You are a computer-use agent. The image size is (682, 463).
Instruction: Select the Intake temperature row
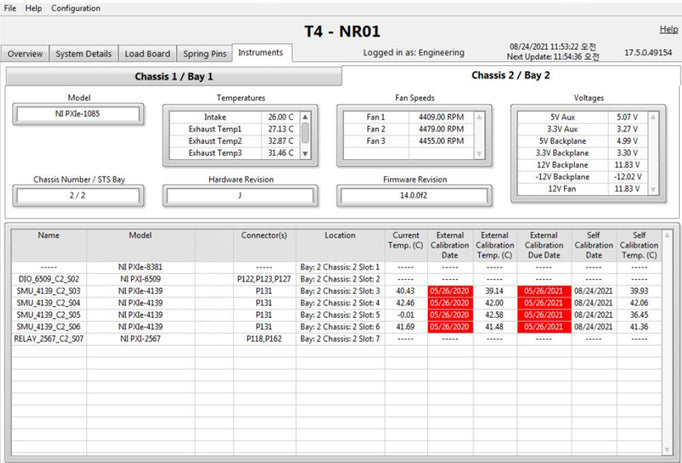235,117
